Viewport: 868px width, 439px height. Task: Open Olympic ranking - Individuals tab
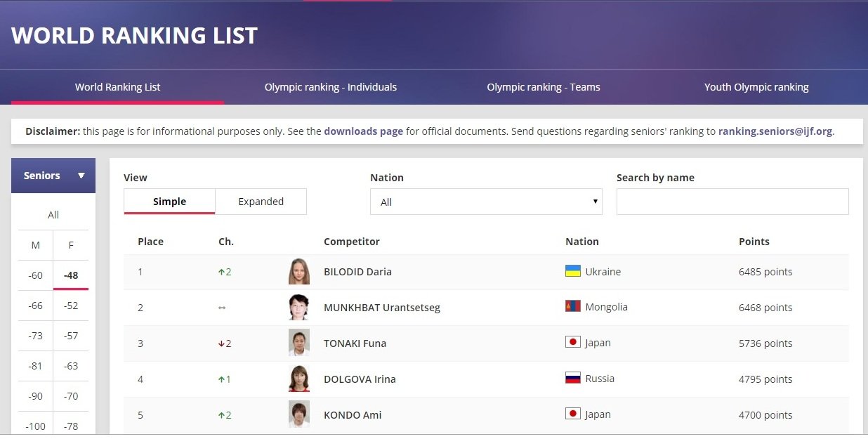330,87
